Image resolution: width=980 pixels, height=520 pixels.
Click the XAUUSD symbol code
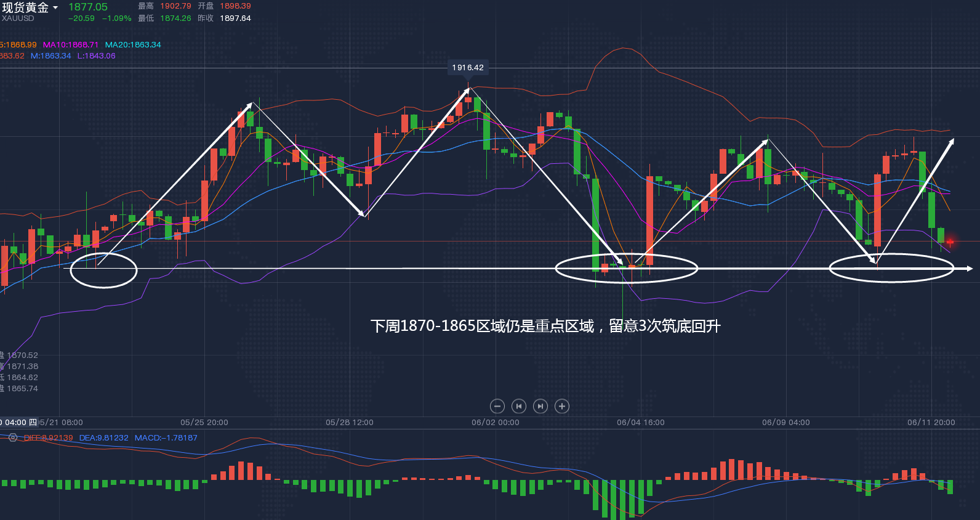pyautogui.click(x=18, y=18)
